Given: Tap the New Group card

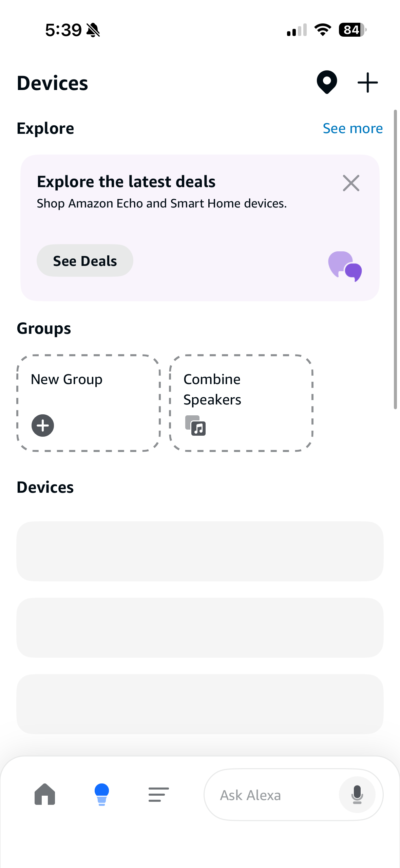Looking at the screenshot, I should (88, 403).
